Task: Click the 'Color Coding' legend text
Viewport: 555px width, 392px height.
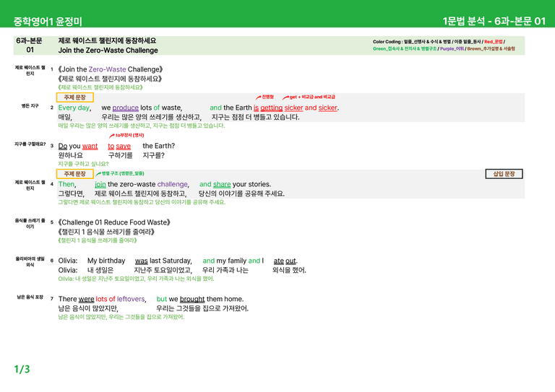Action: [x=444, y=45]
